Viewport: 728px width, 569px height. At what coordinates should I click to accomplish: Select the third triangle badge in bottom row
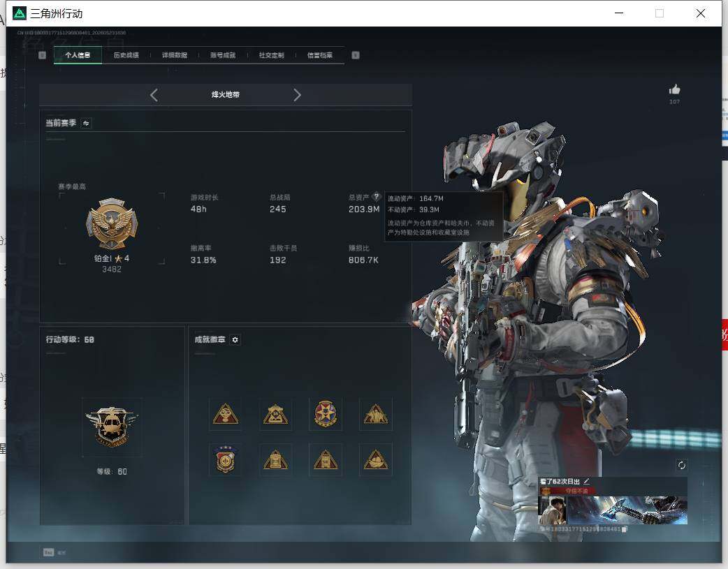(x=326, y=459)
